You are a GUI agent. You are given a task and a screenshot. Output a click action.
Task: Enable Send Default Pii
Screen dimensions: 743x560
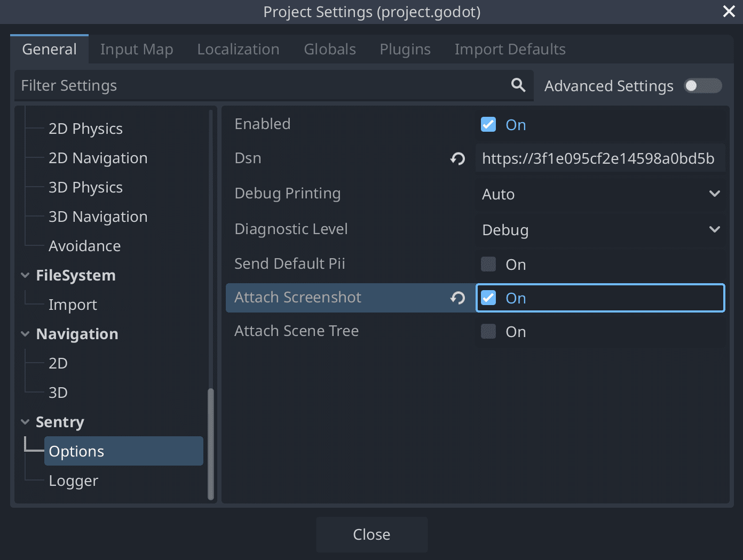[x=488, y=264]
